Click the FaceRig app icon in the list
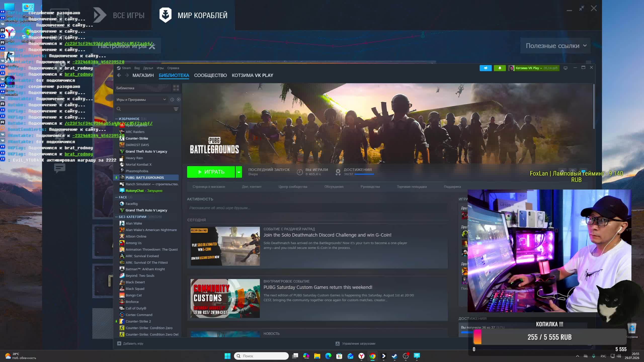 pos(122,204)
